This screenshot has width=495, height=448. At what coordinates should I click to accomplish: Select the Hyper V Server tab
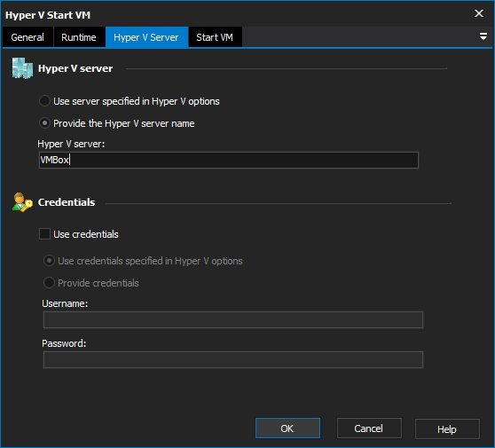tap(146, 37)
